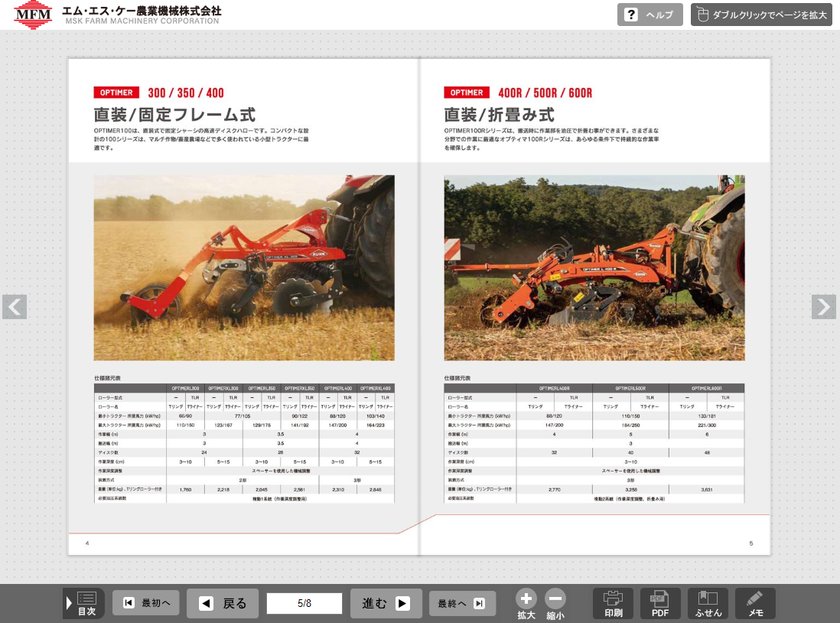The height and width of the screenshot is (623, 840).
Task: Open the ヘルプ help button
Action: (650, 15)
